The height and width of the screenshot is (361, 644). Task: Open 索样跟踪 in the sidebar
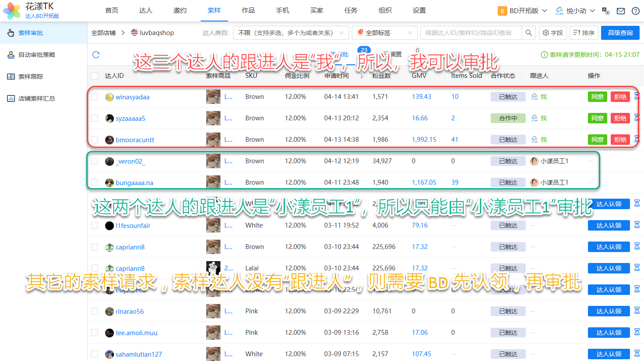point(31,77)
